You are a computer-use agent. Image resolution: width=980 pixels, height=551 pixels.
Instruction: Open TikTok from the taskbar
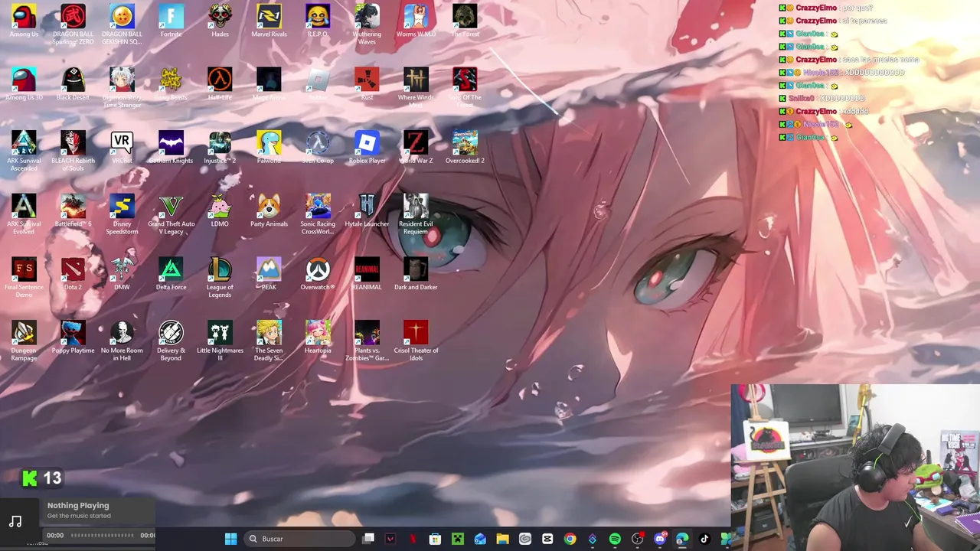pyautogui.click(x=704, y=539)
